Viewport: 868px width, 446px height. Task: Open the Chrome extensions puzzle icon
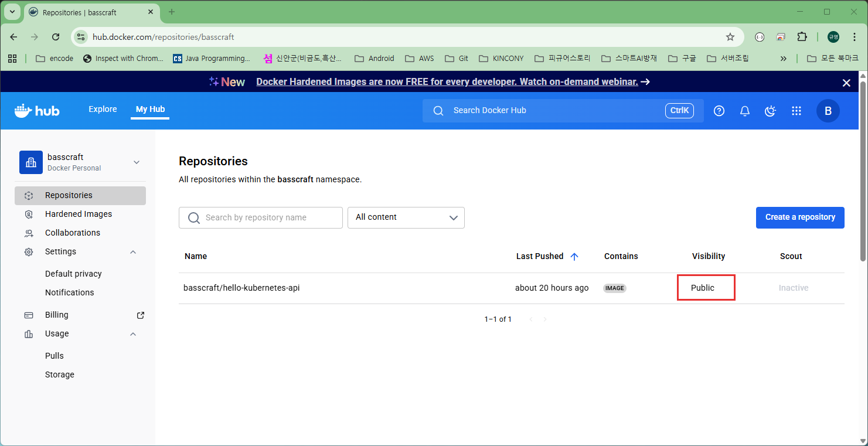point(802,37)
